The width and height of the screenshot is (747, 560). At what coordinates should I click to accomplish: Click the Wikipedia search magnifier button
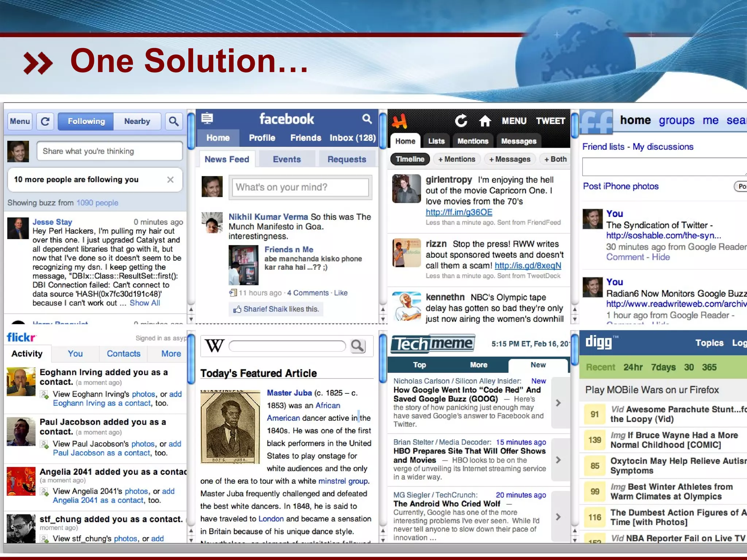pyautogui.click(x=358, y=346)
